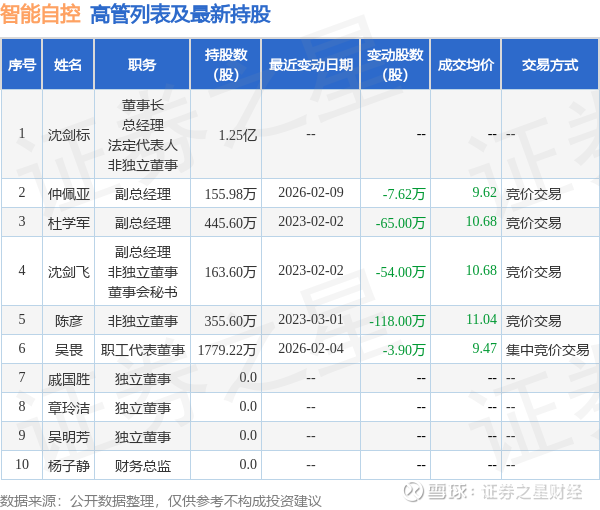The height and width of the screenshot is (510, 600).
Task: Click the 高管列表及最新持股 heading
Action: 181,15
